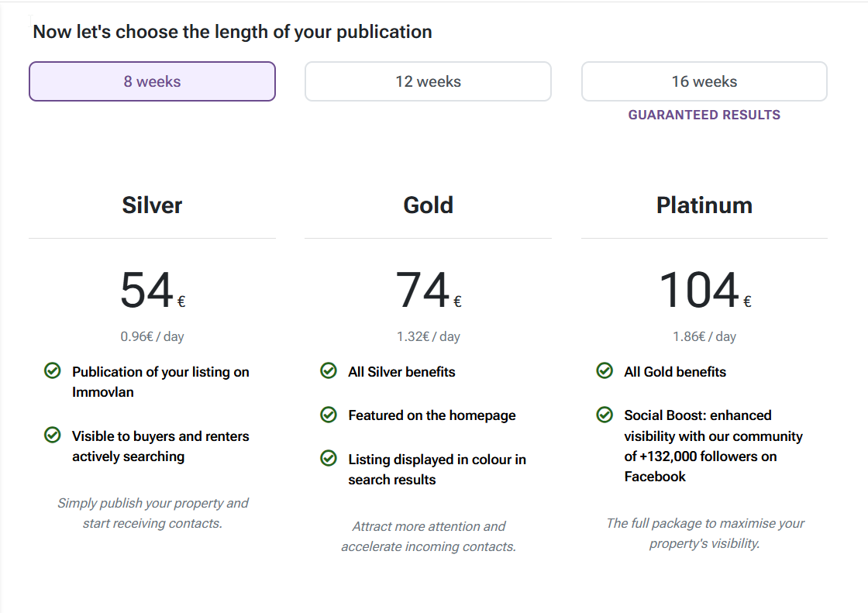Viewport: 868px width, 613px height.
Task: Click the 1.32€ / day rate text
Action: pyautogui.click(x=428, y=336)
